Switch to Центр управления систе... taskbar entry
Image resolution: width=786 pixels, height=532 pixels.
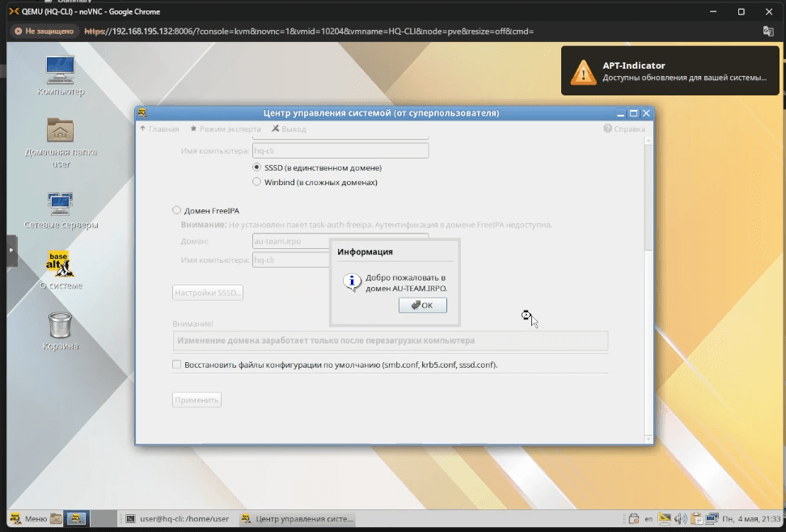(x=298, y=518)
